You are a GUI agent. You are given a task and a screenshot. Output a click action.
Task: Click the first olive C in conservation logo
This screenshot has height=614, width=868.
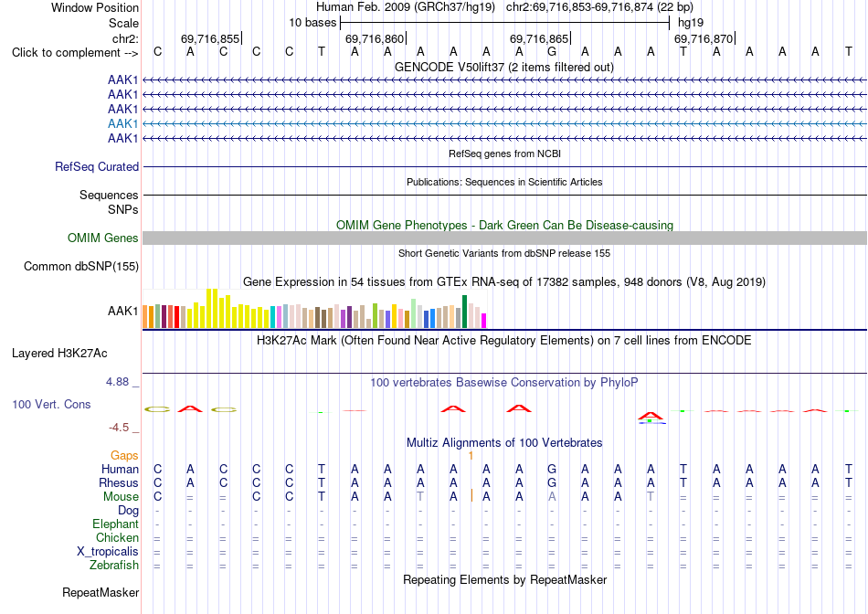click(158, 409)
